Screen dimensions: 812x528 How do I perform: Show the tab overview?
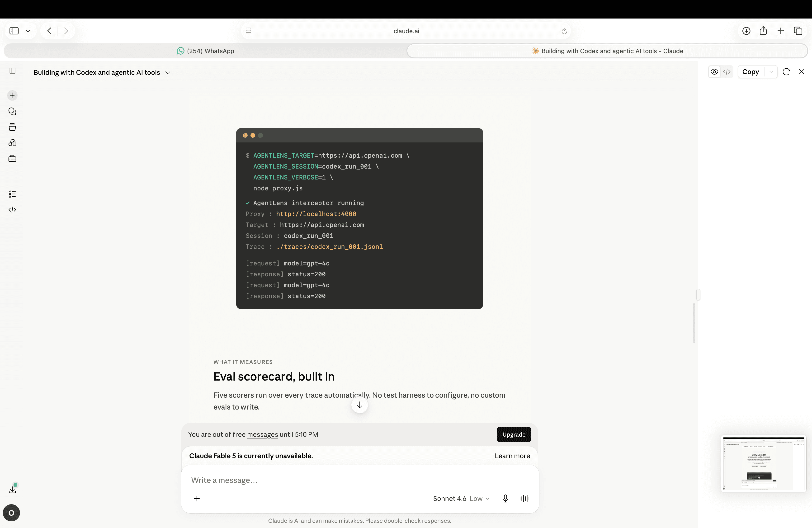coord(798,31)
